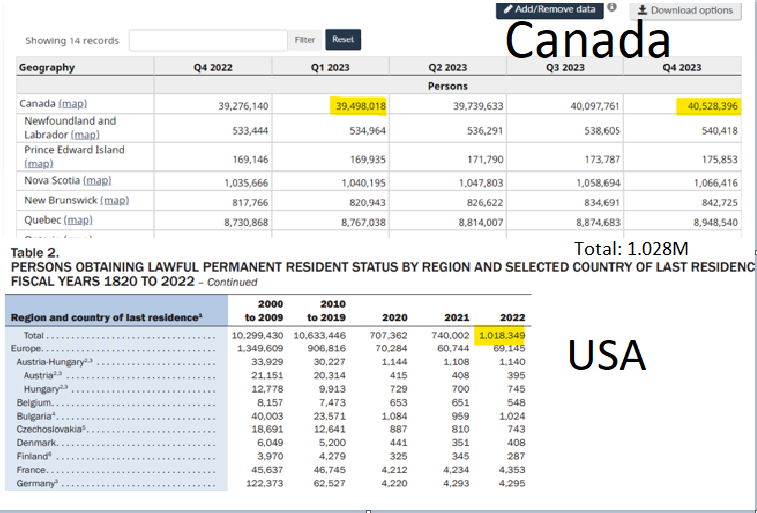757x513 pixels.
Task: Select Prince Edward Island Q4 2023 value 175,853
Action: click(x=720, y=160)
